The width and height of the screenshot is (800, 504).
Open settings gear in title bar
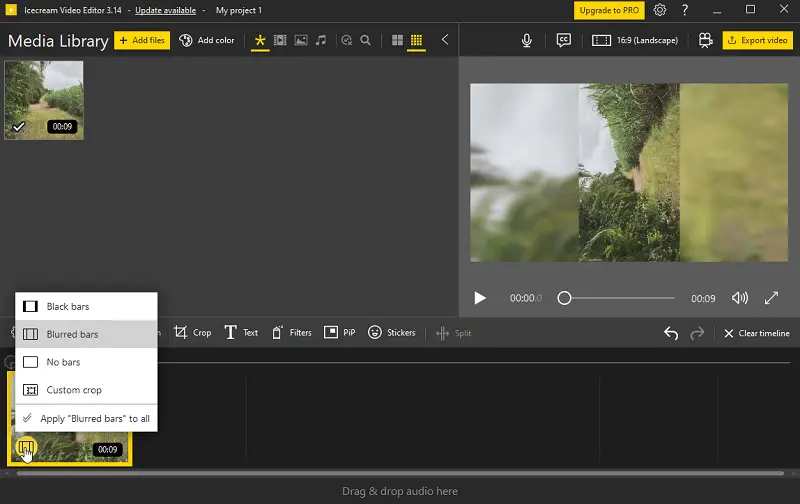click(x=660, y=10)
